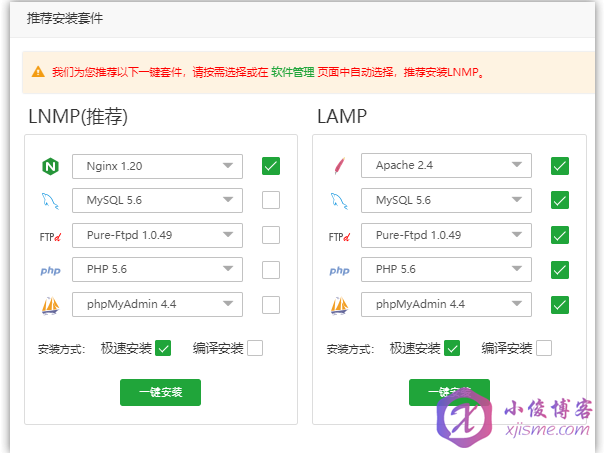Click the MySQL dolphin icon in LNMP
605x453 pixels.
click(50, 201)
